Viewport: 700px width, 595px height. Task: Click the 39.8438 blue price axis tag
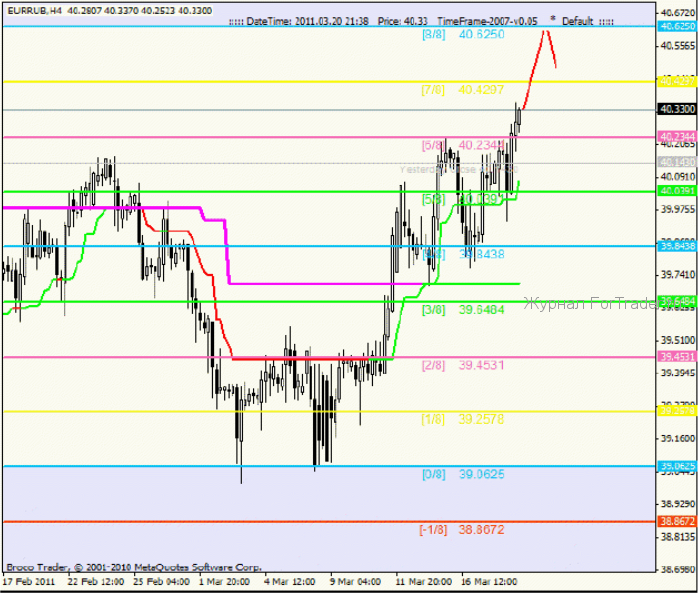pos(677,246)
